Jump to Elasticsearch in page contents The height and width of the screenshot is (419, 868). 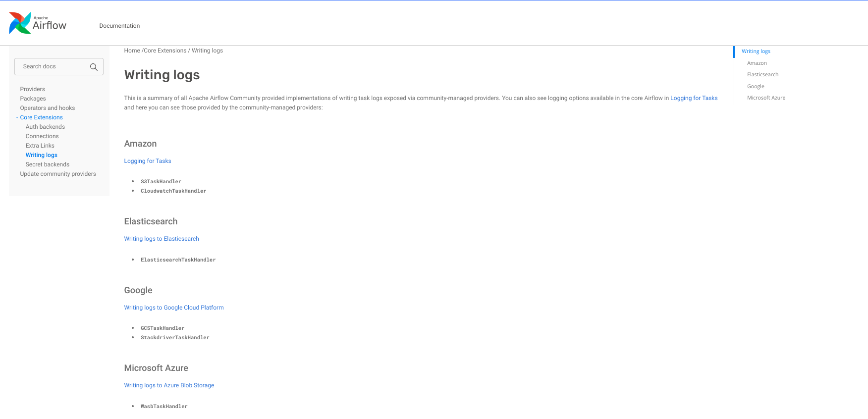click(762, 75)
